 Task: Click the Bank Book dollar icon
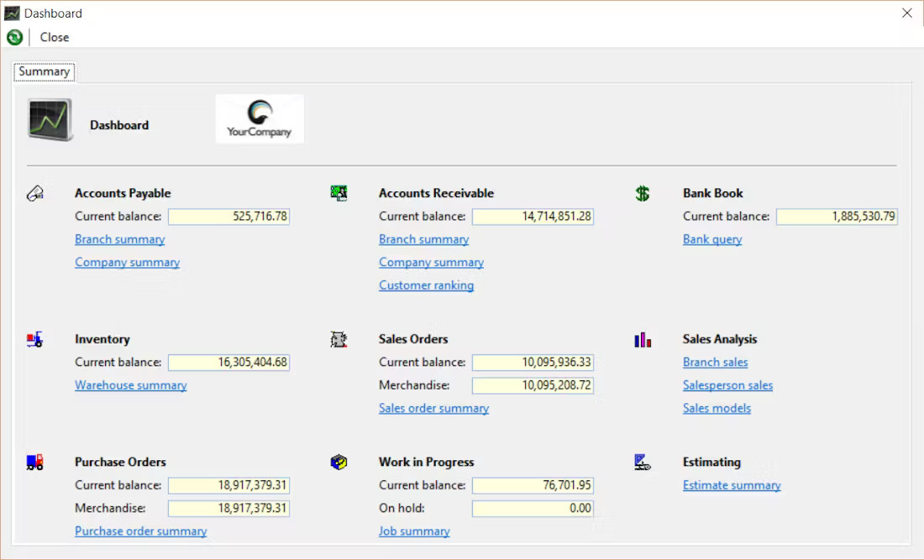(x=643, y=192)
